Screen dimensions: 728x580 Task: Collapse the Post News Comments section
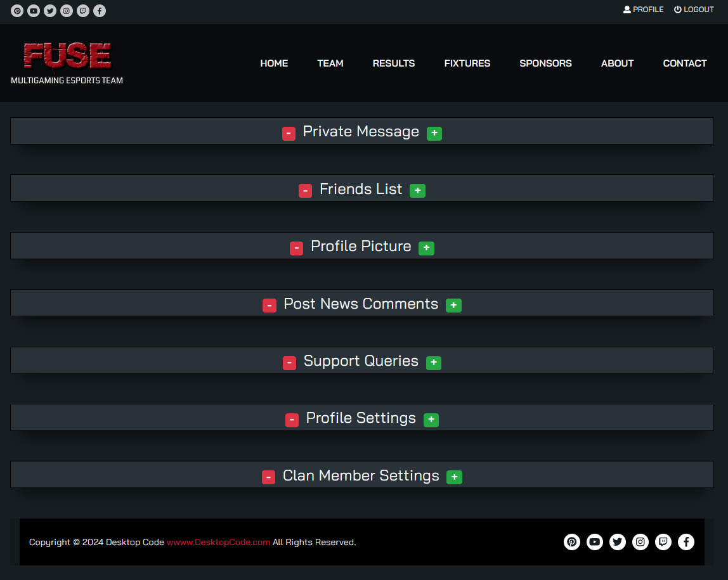coord(270,306)
